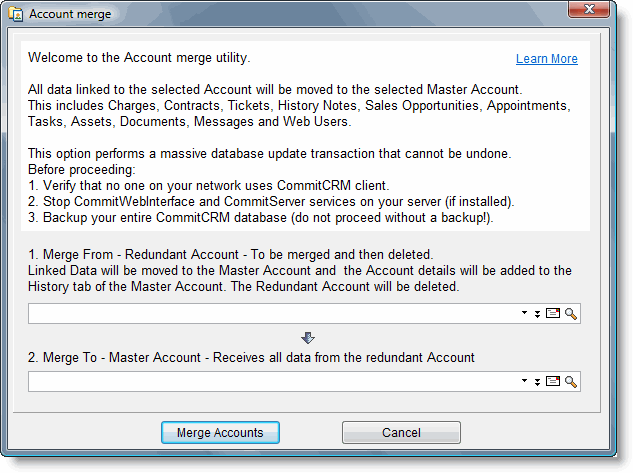Click the Account merge title bar text
This screenshot has height=473, width=633.
tap(70, 15)
